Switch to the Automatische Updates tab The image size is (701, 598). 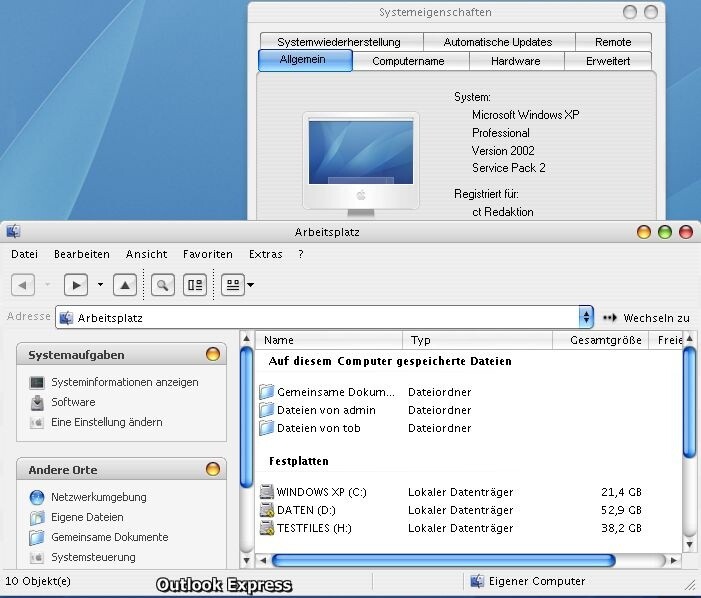click(x=499, y=42)
